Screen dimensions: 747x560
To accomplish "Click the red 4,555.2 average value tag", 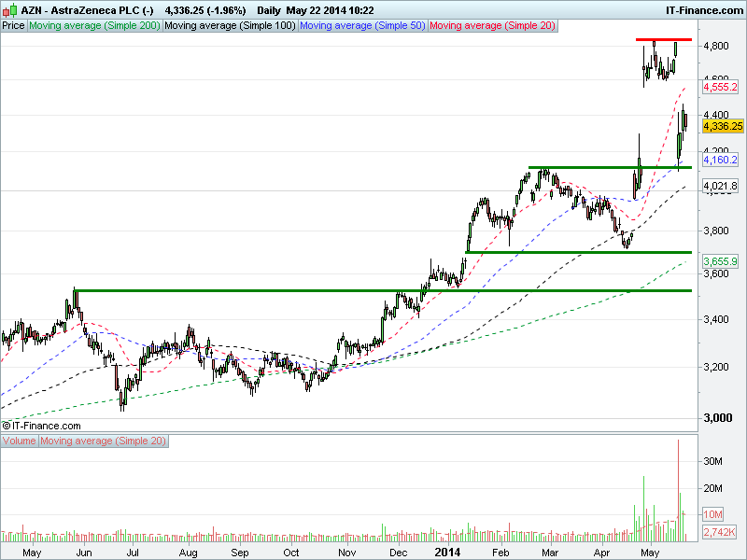I will (x=720, y=87).
